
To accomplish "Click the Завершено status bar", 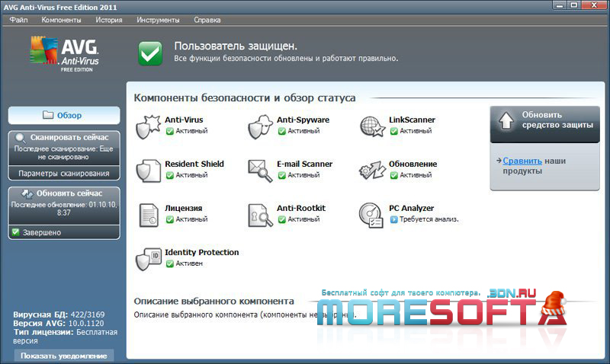I will pos(64,232).
